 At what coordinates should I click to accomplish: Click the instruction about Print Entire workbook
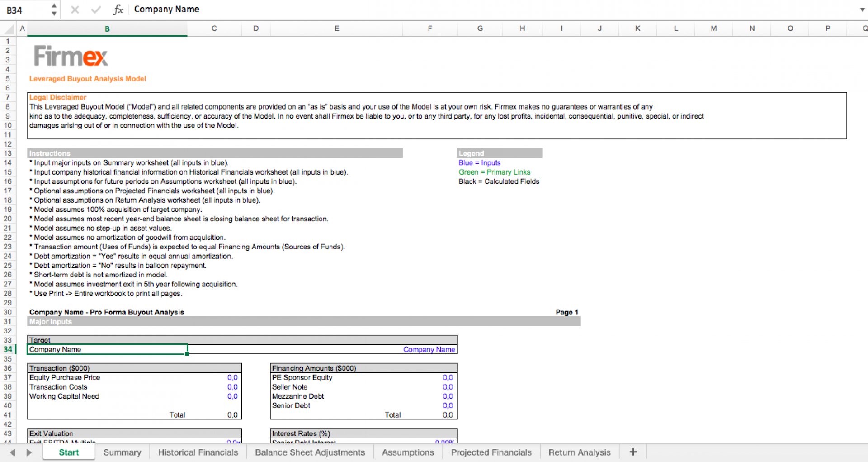(x=106, y=294)
